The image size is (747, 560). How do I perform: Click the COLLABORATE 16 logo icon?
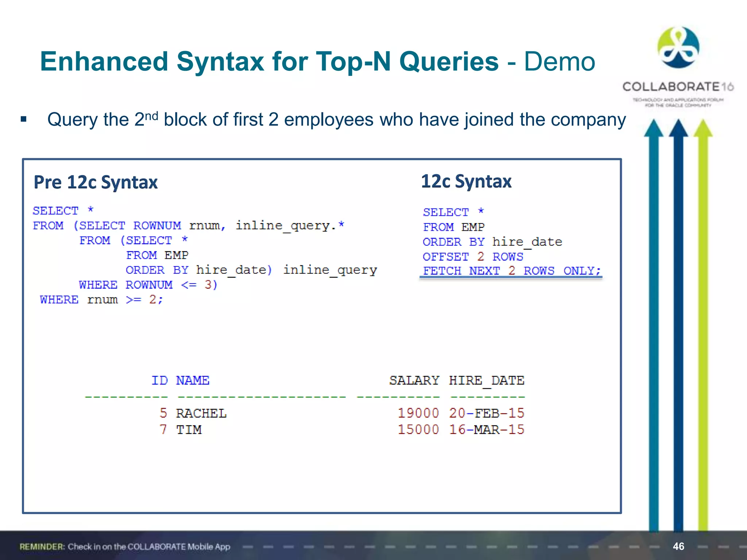click(678, 47)
